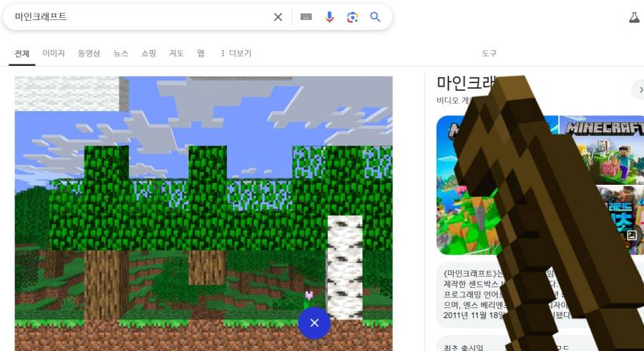Open the 뉴스 tab
This screenshot has width=644, height=351.
[121, 54]
